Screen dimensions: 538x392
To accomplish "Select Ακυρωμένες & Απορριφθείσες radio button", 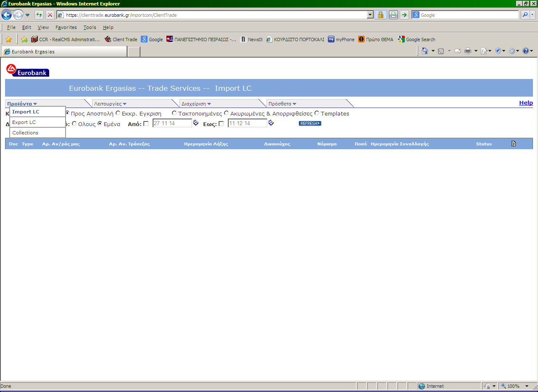I will (227, 113).
